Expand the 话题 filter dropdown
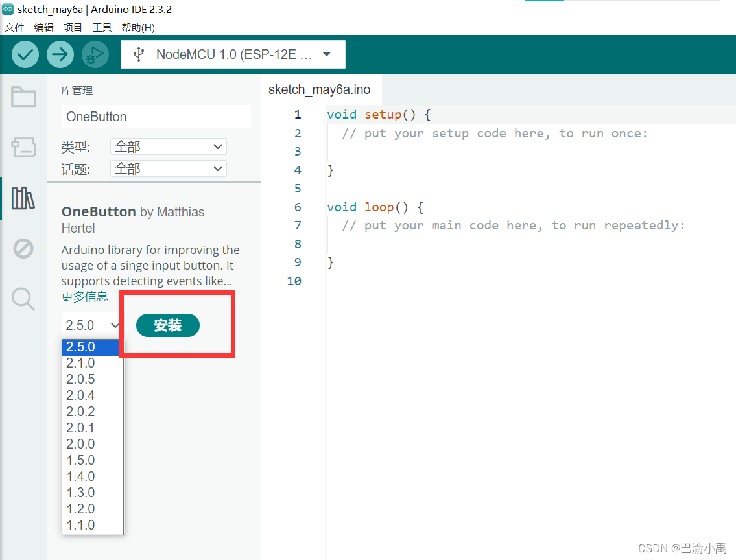The image size is (736, 560). (169, 169)
